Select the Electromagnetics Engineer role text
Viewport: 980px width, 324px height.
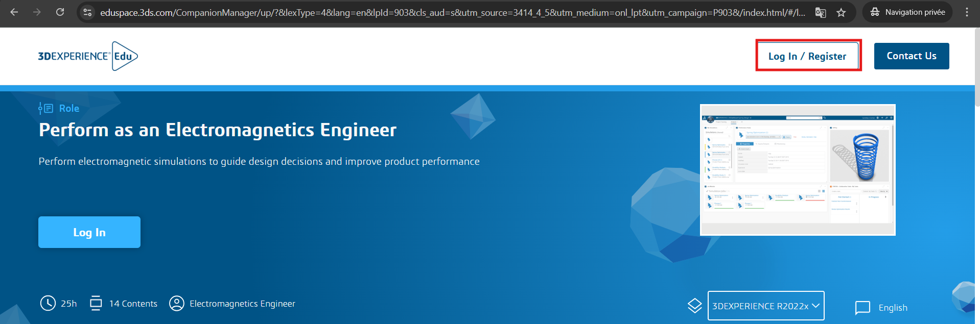pyautogui.click(x=242, y=304)
